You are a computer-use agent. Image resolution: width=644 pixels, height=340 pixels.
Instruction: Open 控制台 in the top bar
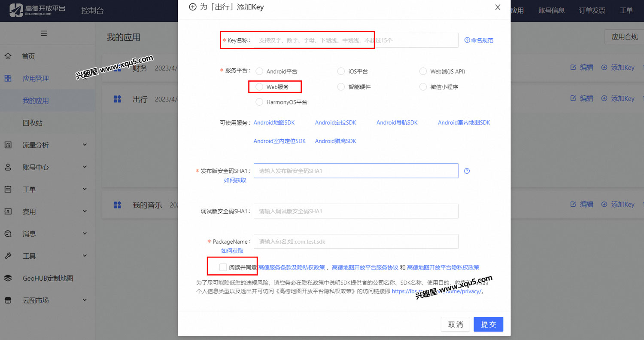pyautogui.click(x=92, y=10)
